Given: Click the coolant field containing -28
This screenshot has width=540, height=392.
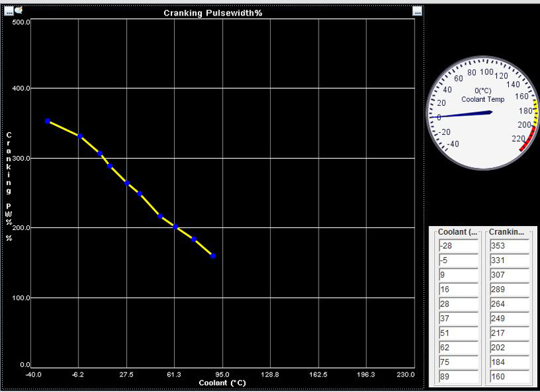Looking at the screenshot, I should (457, 246).
